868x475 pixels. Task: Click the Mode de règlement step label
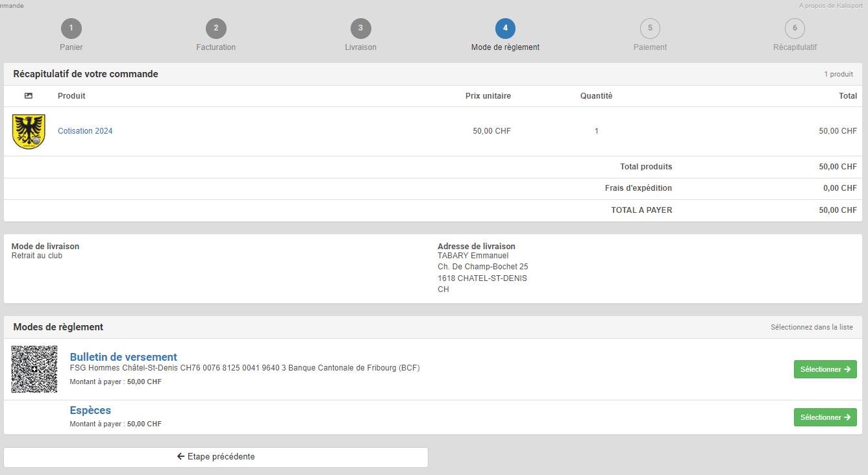[505, 47]
